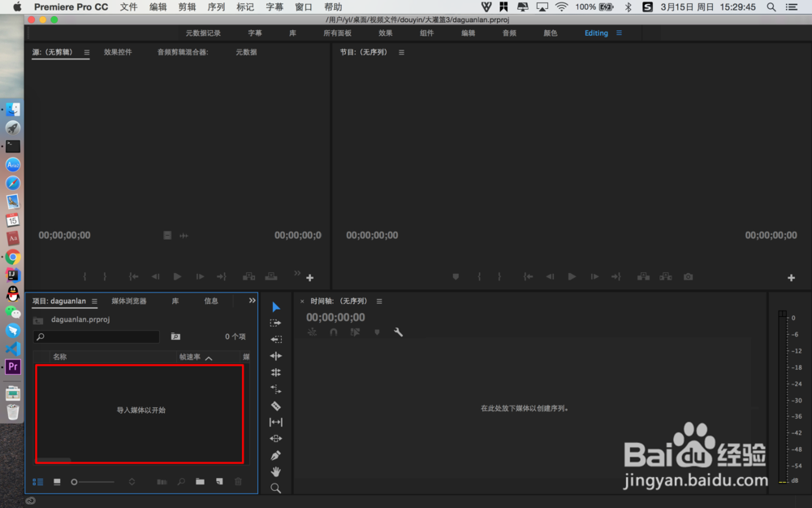This screenshot has height=508, width=812.
Task: Switch to 效果控件 tab
Action: click(118, 52)
